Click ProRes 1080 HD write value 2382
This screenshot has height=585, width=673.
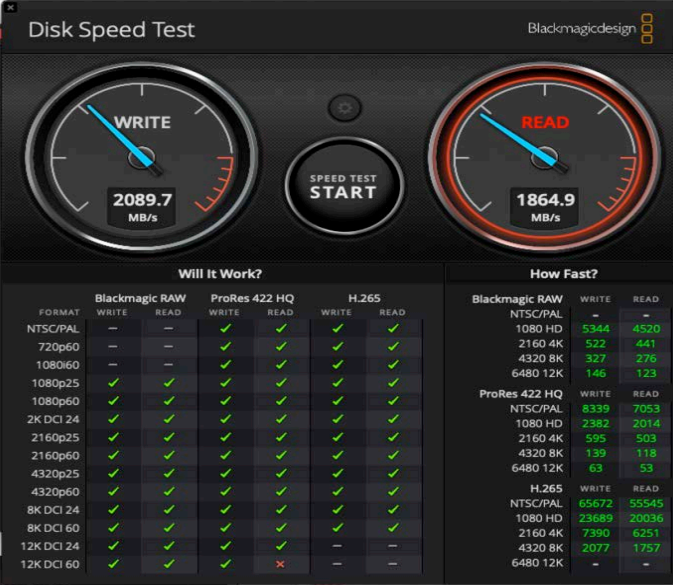click(x=596, y=424)
